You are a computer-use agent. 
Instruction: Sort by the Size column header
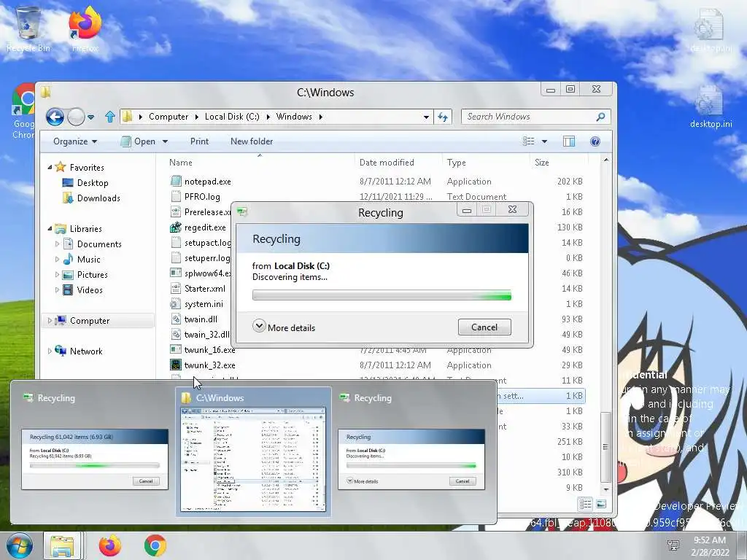542,163
